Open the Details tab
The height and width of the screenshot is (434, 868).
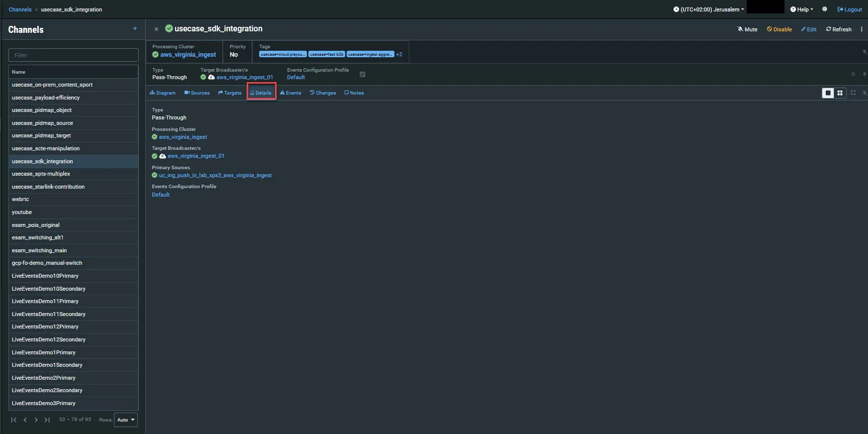(261, 93)
